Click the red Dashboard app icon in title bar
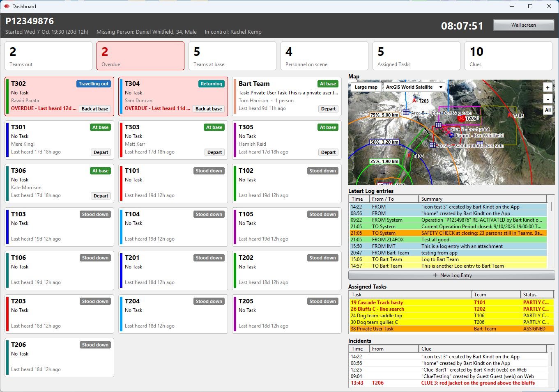This screenshot has height=392, width=559. click(7, 6)
